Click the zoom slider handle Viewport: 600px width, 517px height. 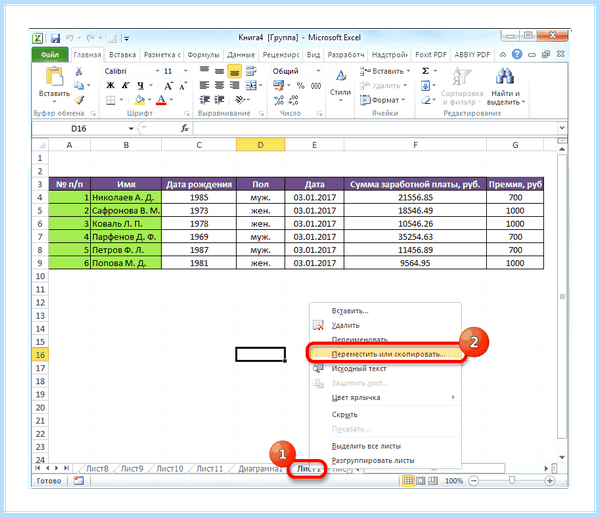tap(512, 481)
